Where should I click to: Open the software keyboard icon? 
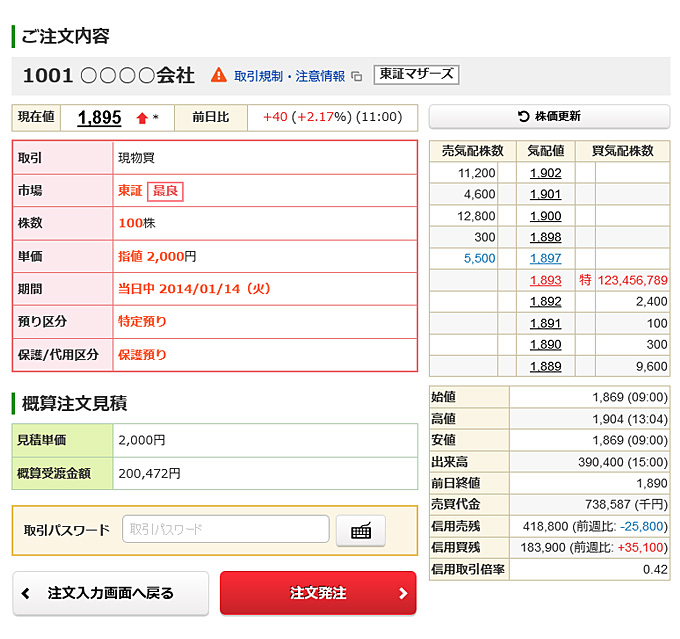361,531
